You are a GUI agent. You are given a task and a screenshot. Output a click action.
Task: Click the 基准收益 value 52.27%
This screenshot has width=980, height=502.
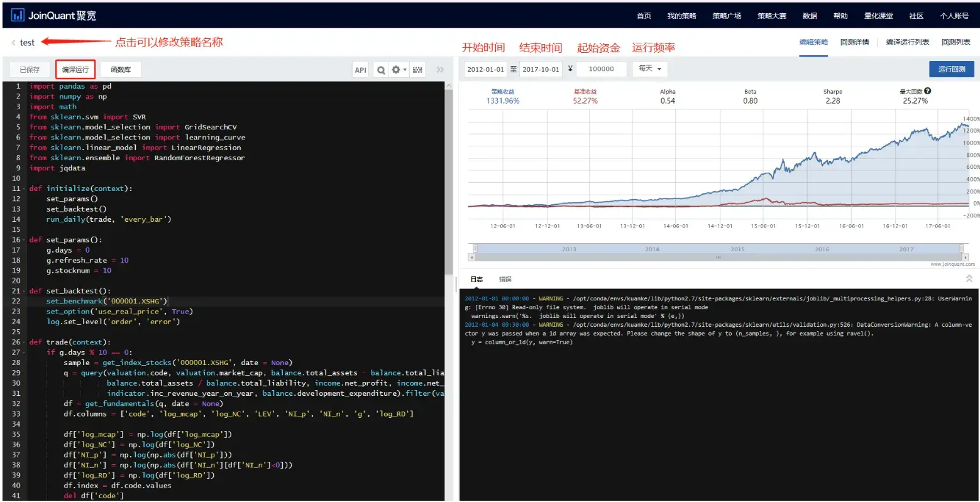[585, 101]
